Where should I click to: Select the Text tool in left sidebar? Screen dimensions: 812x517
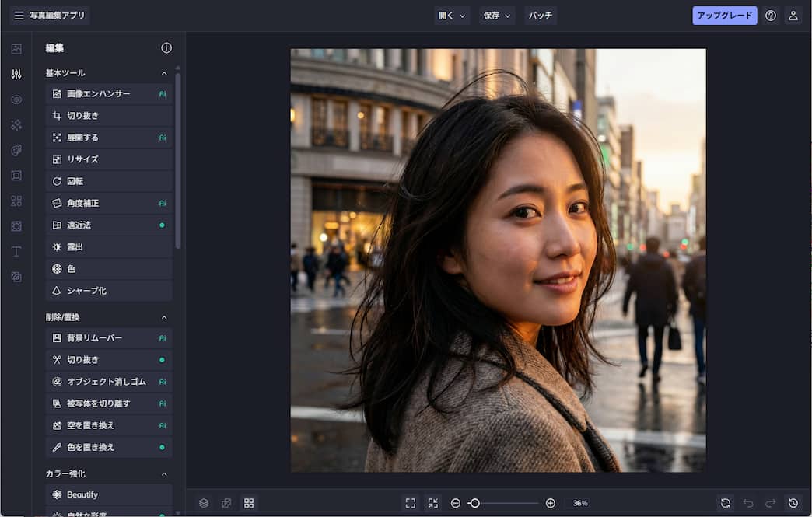(x=16, y=252)
